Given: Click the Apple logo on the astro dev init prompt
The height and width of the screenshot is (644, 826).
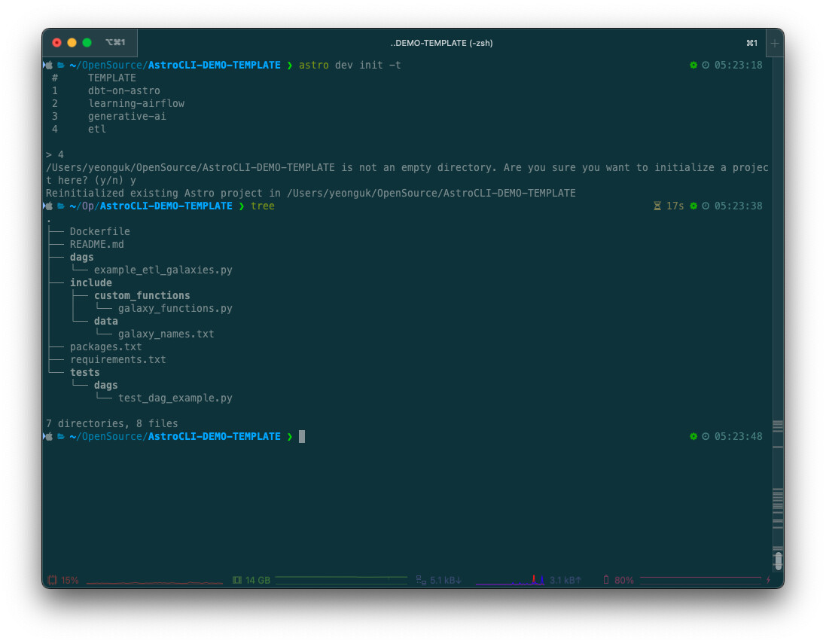Looking at the screenshot, I should click(48, 66).
